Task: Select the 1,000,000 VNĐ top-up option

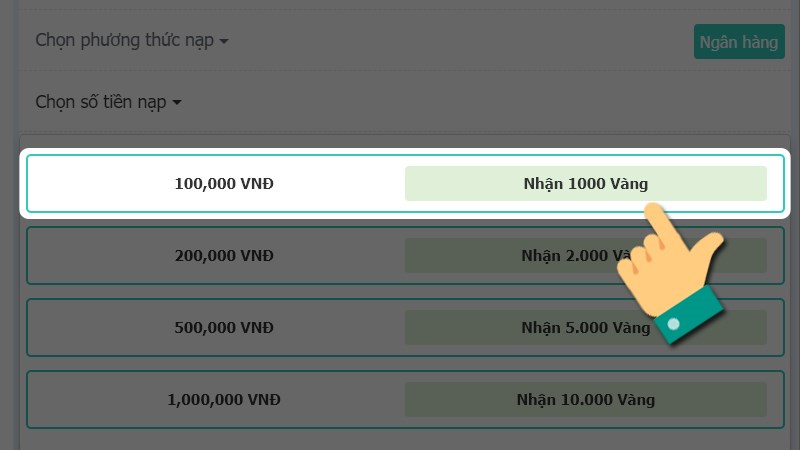Action: click(x=405, y=399)
